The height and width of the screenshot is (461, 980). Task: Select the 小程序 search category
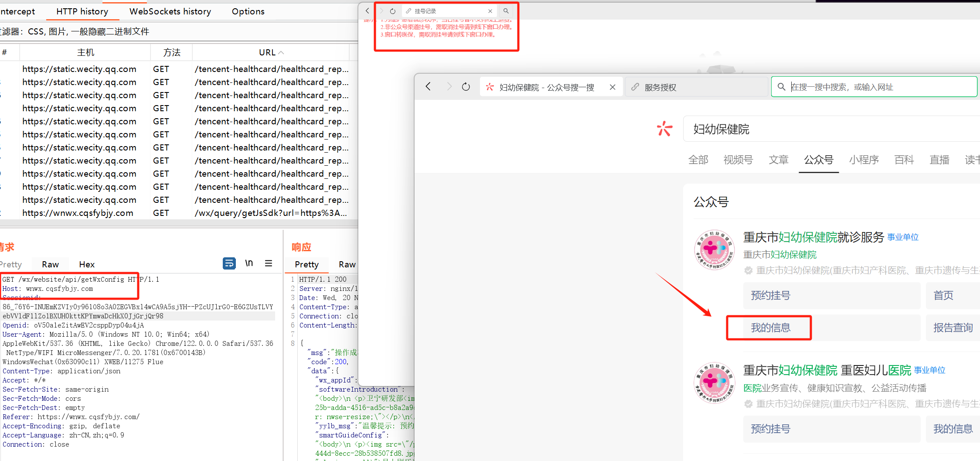coord(864,160)
